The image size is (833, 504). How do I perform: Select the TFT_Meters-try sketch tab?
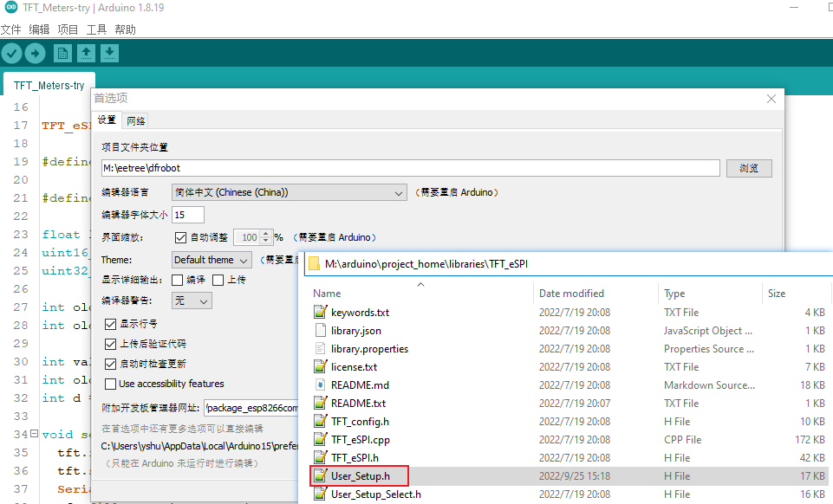click(49, 86)
